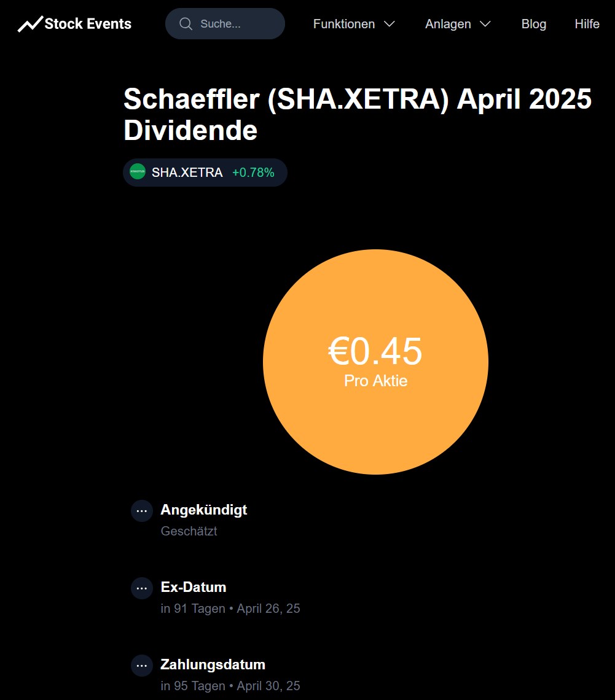Click the green Schaeffler logo in the ticker badge
The height and width of the screenshot is (700, 615).
tap(139, 172)
